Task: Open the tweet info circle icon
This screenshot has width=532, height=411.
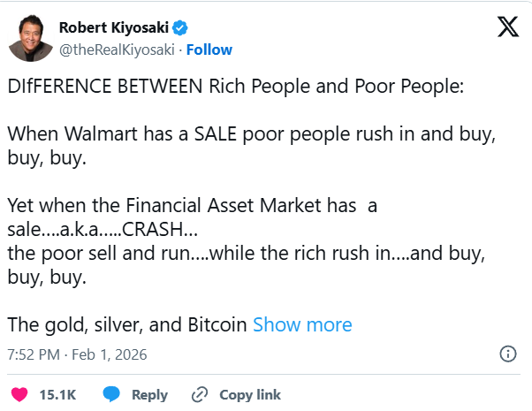Action: pyautogui.click(x=508, y=354)
